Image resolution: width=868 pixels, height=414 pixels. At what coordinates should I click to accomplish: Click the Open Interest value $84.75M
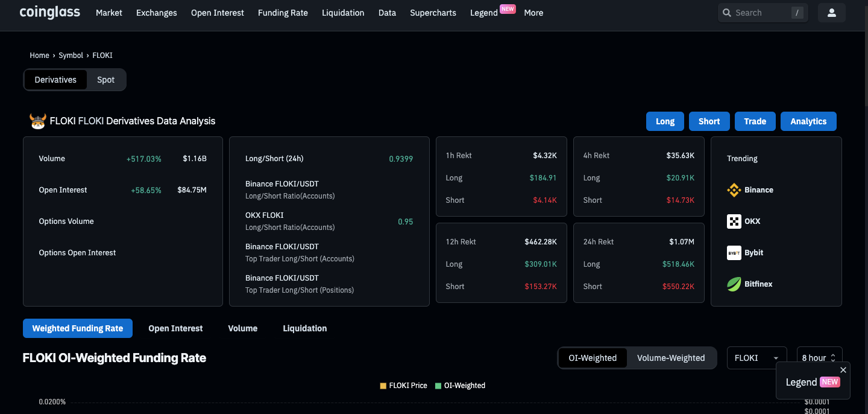coord(192,190)
